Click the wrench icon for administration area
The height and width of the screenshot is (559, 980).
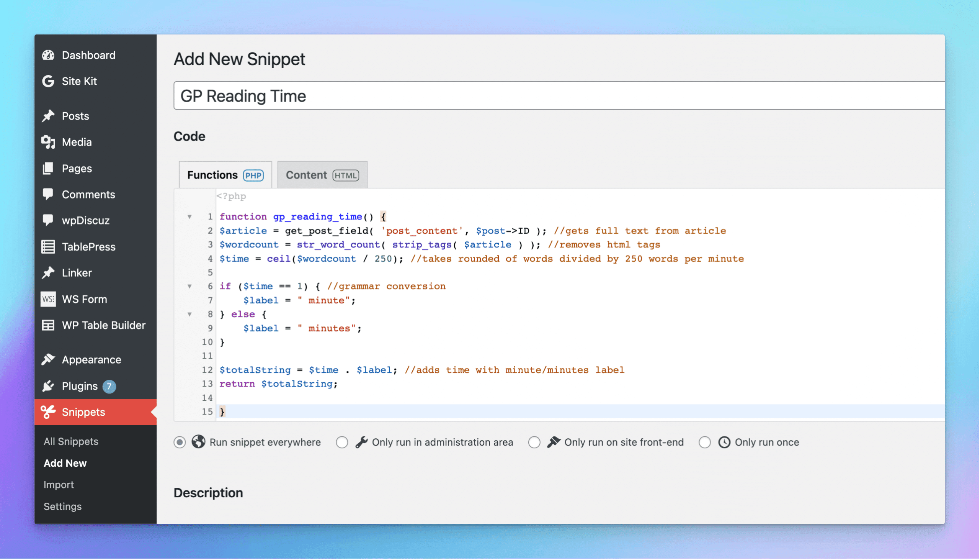[x=362, y=443]
